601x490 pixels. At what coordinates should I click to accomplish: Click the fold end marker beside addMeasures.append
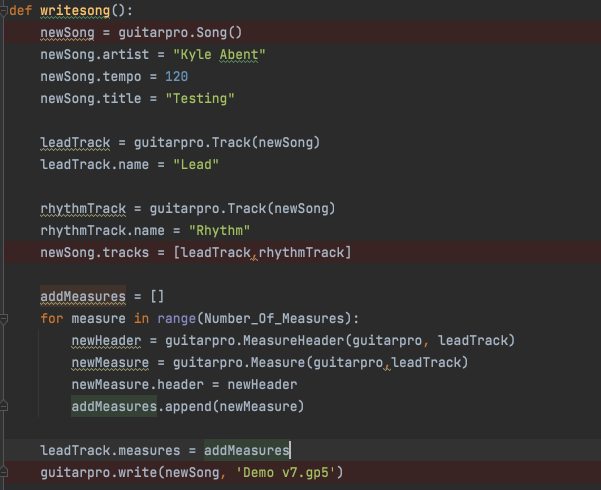(4, 406)
